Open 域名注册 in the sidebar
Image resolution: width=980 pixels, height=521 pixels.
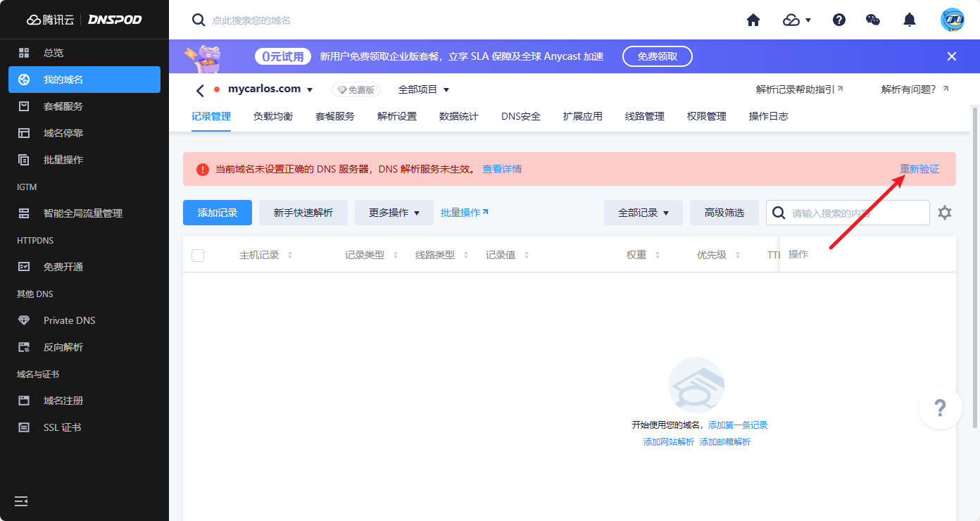coord(84,401)
